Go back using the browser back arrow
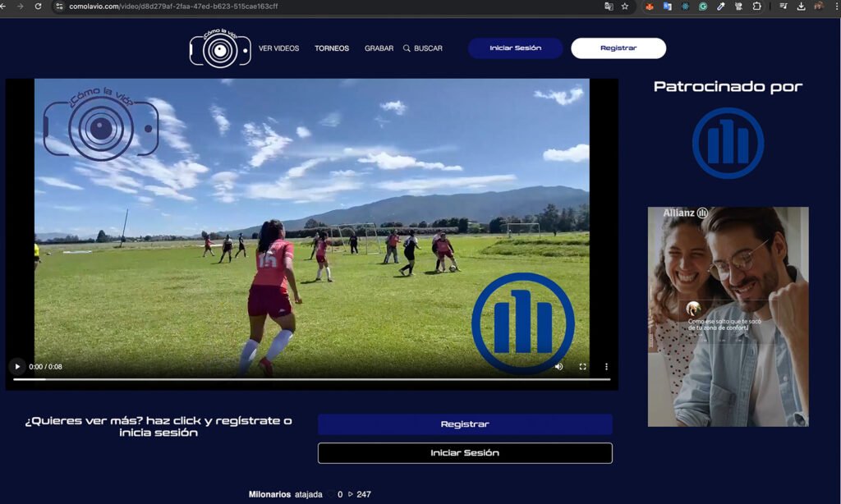This screenshot has height=504, width=841. point(4,7)
